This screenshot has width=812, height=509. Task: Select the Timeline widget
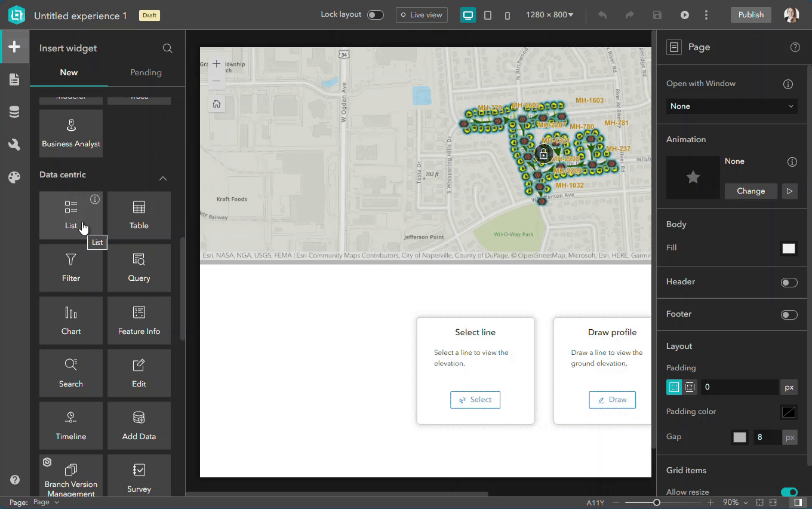[71, 426]
